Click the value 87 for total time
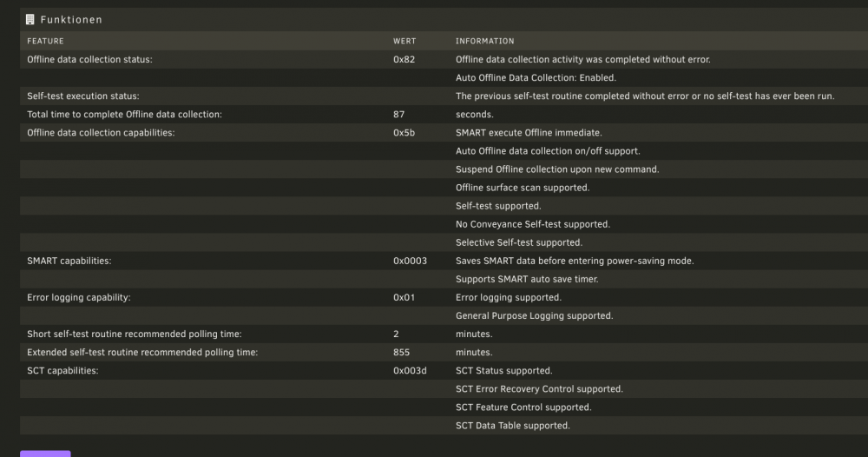 pos(398,114)
